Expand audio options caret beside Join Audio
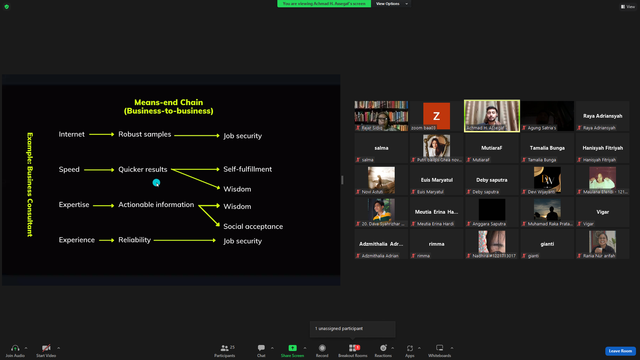This screenshot has height=360, width=640. coord(26,348)
